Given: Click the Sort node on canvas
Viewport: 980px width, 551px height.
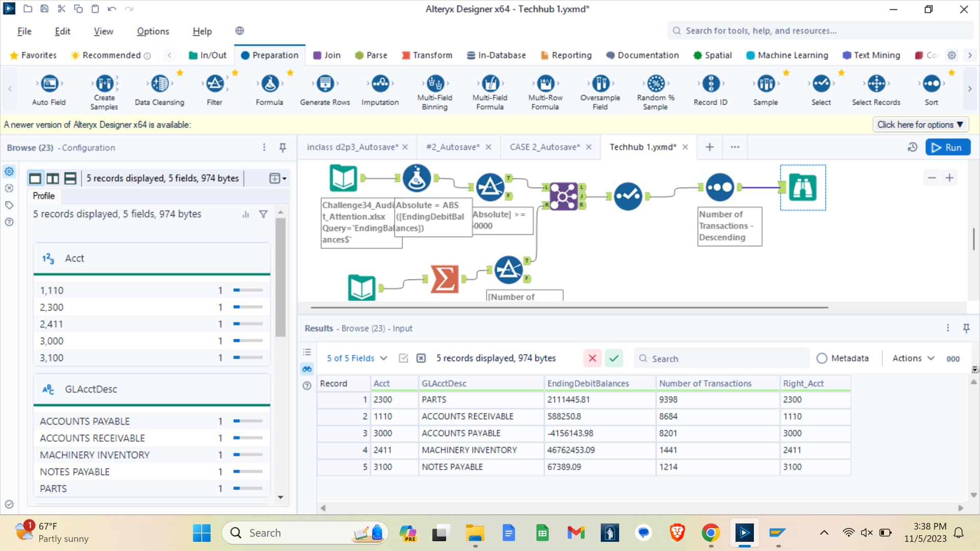Looking at the screenshot, I should 720,187.
